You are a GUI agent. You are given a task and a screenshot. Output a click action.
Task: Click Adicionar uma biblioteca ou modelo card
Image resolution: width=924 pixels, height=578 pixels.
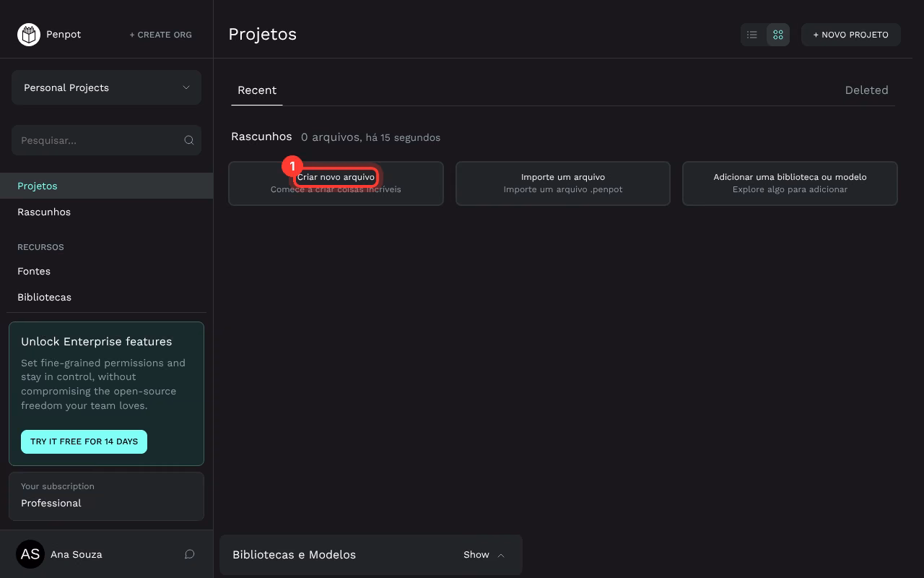pyautogui.click(x=790, y=183)
